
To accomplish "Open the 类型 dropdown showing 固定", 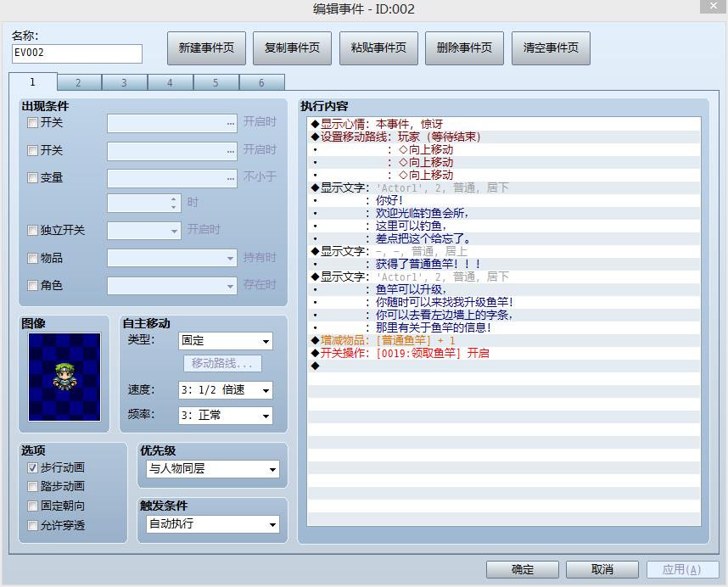I will (226, 341).
